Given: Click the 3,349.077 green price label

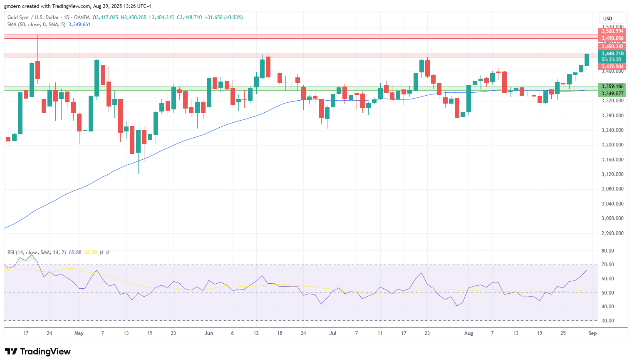Looking at the screenshot, I should pos(612,94).
